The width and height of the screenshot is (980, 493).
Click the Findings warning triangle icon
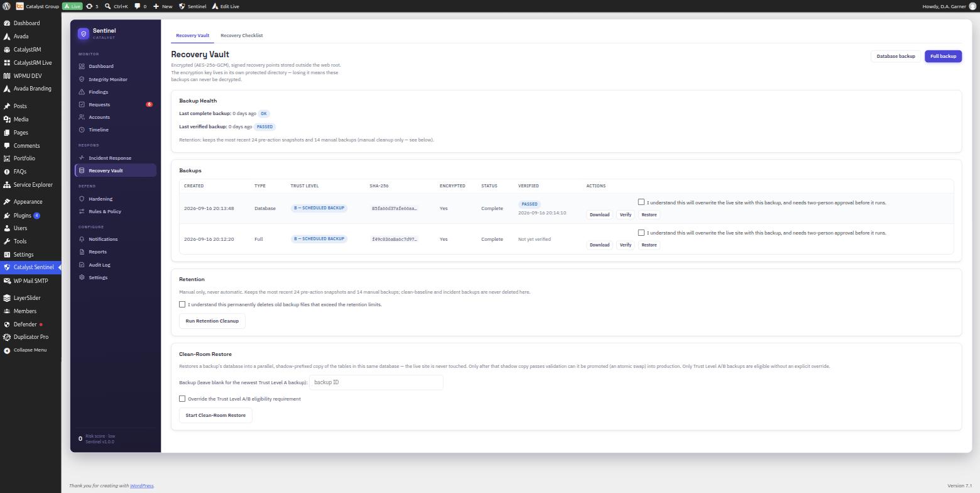pos(82,92)
